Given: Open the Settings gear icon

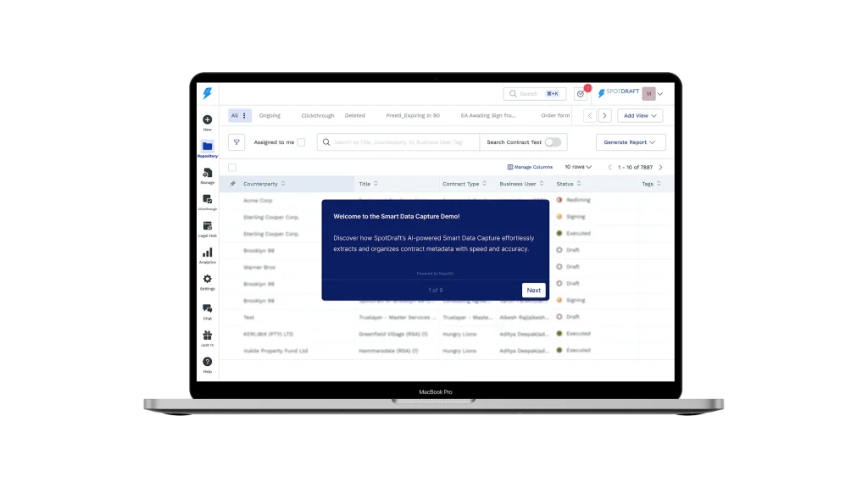Looking at the screenshot, I should [207, 279].
